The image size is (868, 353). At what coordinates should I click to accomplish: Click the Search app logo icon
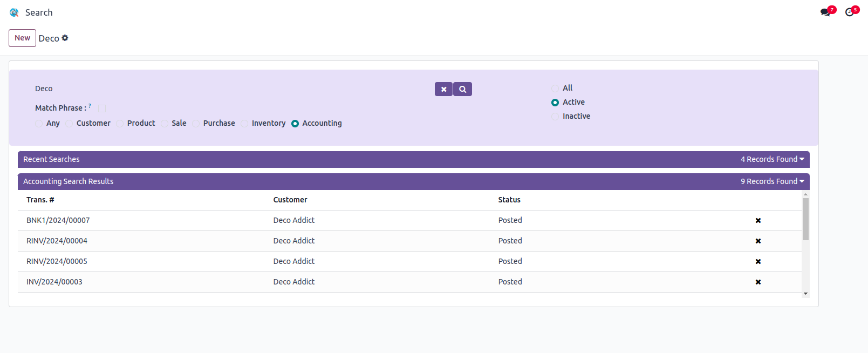click(14, 12)
